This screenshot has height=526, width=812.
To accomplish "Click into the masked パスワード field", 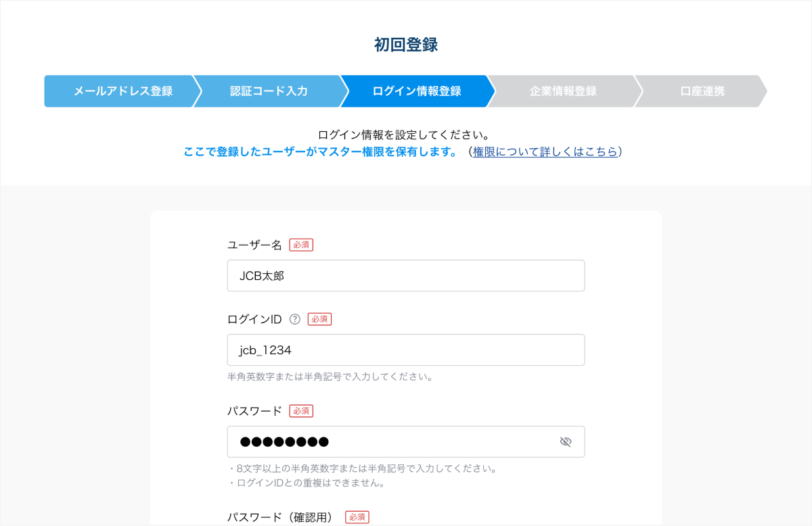I will pyautogui.click(x=392, y=442).
